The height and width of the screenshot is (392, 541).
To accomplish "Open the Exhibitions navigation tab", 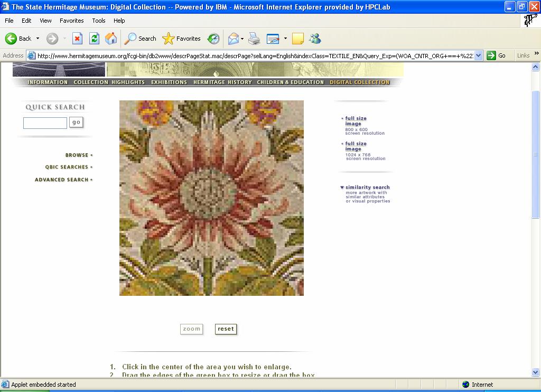I will click(x=169, y=82).
